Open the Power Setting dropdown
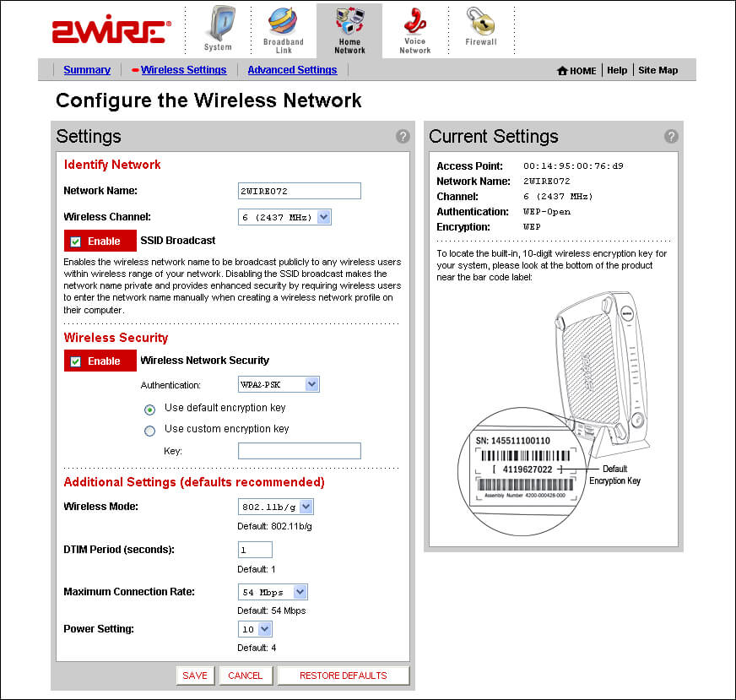 click(264, 629)
